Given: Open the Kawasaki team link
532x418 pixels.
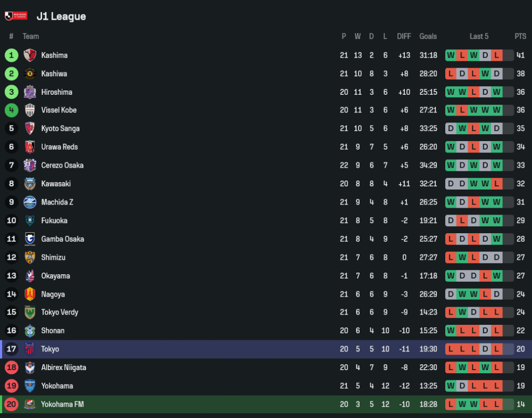Looking at the screenshot, I should click(56, 184).
